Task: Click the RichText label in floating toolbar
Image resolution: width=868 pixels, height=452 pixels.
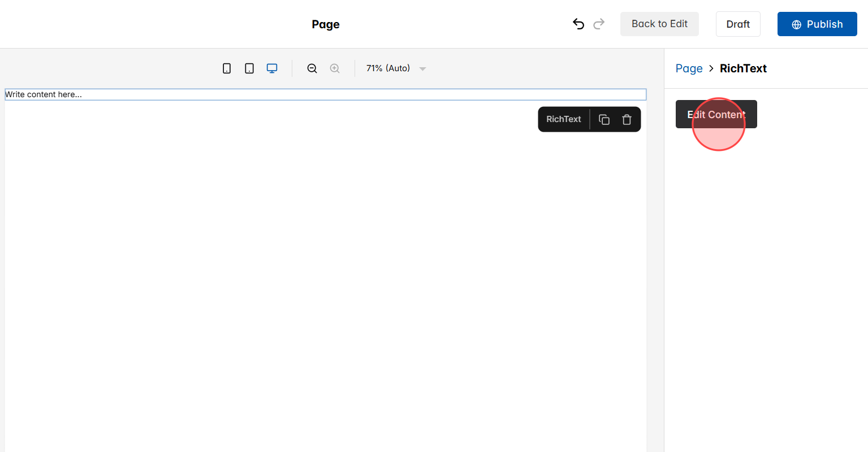Action: (563, 119)
